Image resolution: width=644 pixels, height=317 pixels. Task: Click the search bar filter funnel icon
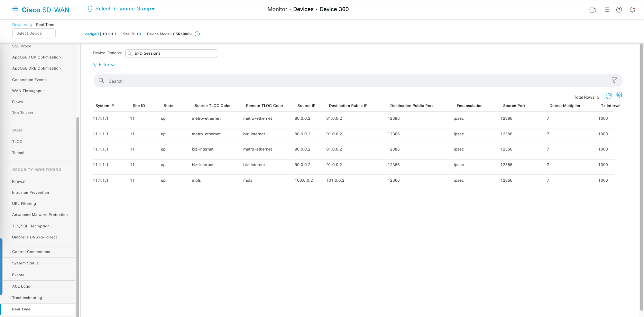tap(614, 80)
